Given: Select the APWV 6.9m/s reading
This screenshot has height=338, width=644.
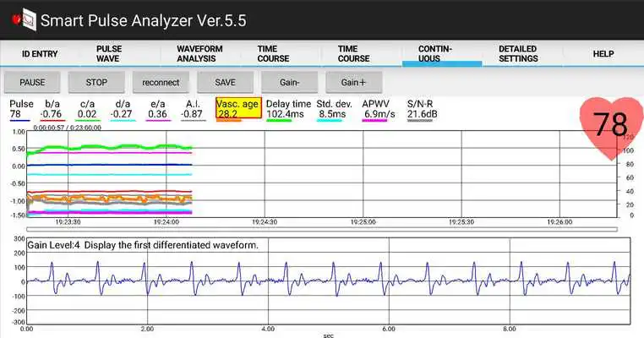Looking at the screenshot, I should pyautogui.click(x=379, y=109).
